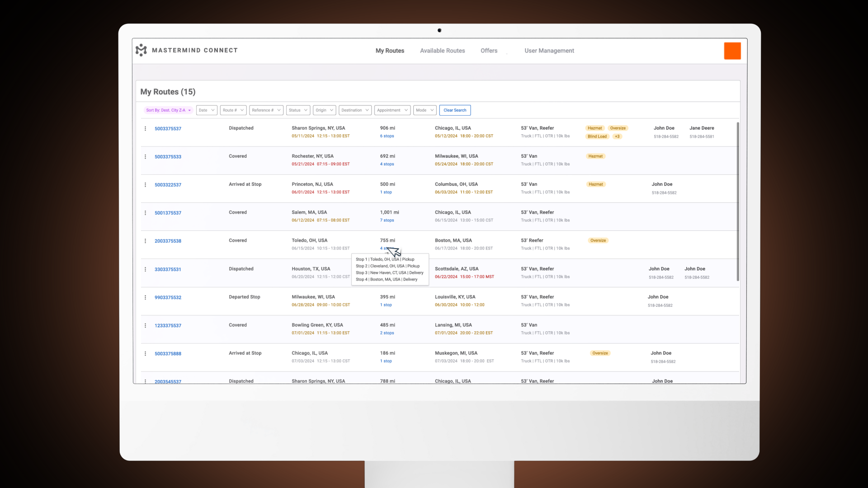
Task: Click the Oversize tag on Toledo route
Action: [598, 240]
